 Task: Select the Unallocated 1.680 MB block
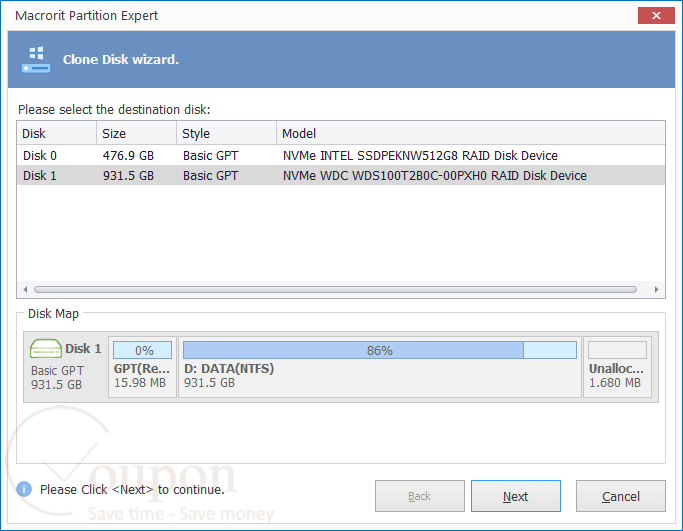617,367
